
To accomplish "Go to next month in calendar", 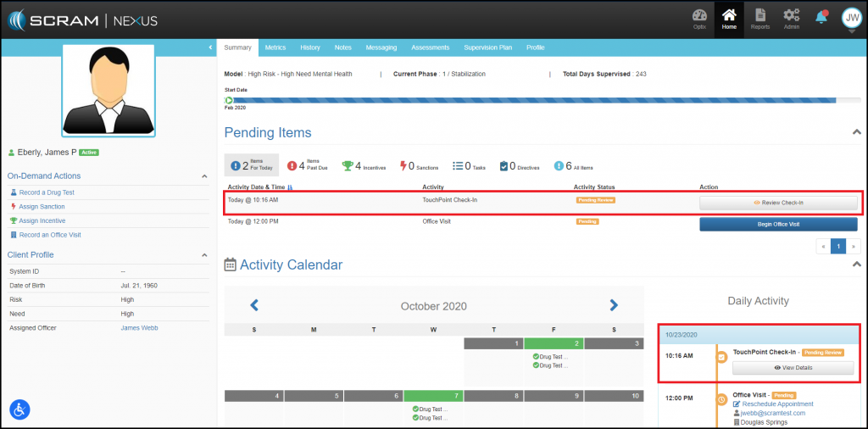I will point(614,305).
